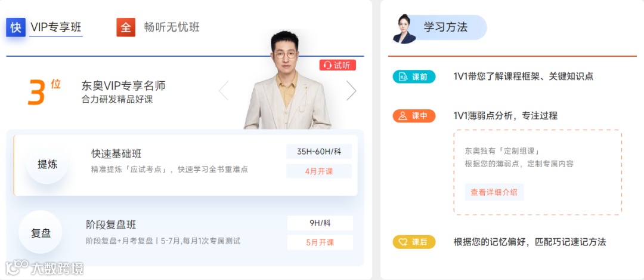Show next teacher with right arrow
The height and width of the screenshot is (280, 644).
click(x=351, y=91)
